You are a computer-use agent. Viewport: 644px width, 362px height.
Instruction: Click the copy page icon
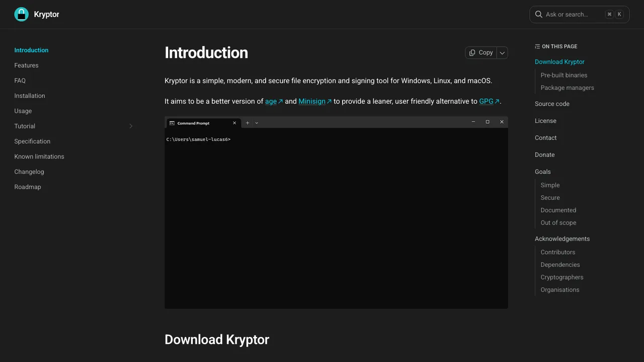(472, 52)
